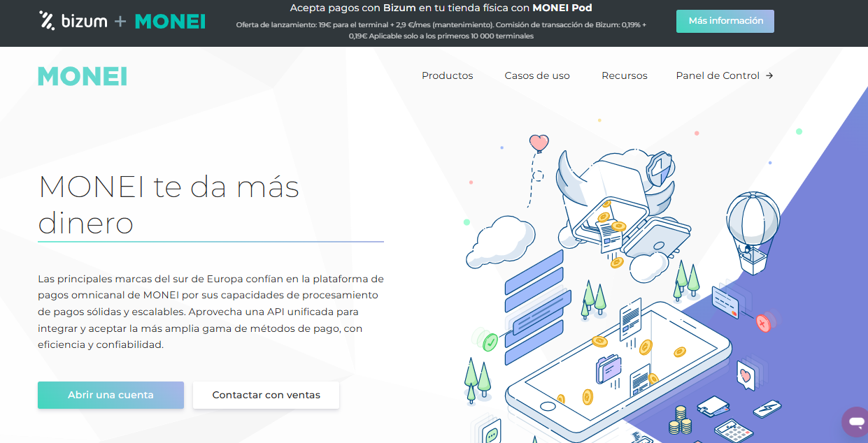Expand the Casos de uso menu
This screenshot has height=443, width=868.
537,75
